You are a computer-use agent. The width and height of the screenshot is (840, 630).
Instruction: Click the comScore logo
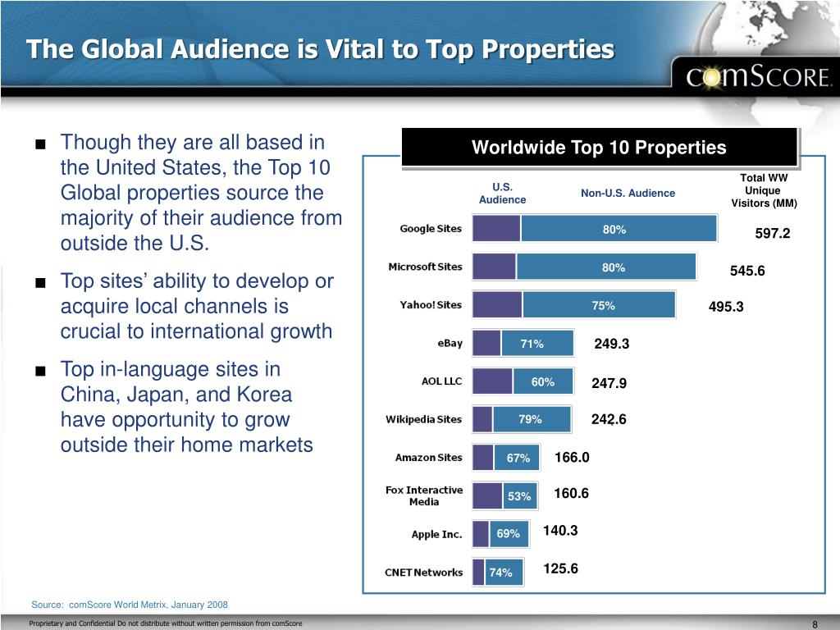click(759, 77)
